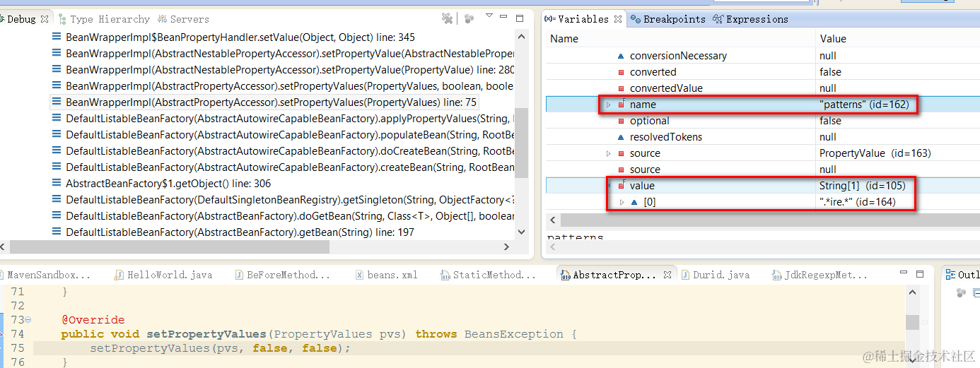Switch to the HelloWorld.java editor tab
The height and width of the screenshot is (368, 980).
[x=164, y=275]
